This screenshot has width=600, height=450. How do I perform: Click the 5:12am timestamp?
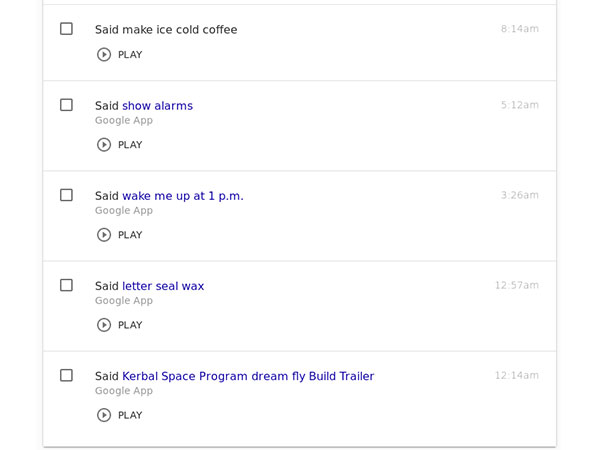[519, 105]
